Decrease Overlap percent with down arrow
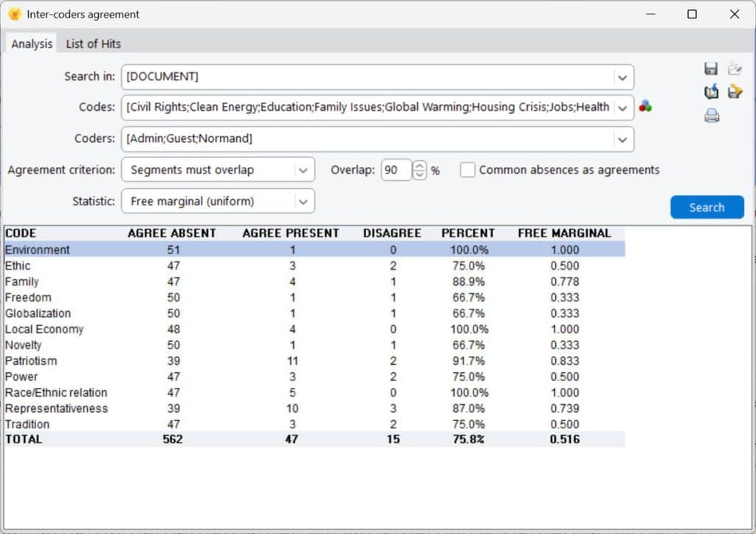Screen dimensions: 756x534 [x=419, y=174]
